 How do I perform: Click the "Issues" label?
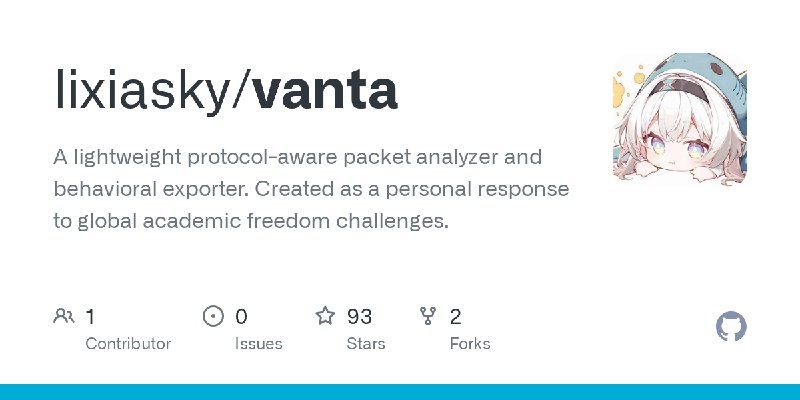259,344
